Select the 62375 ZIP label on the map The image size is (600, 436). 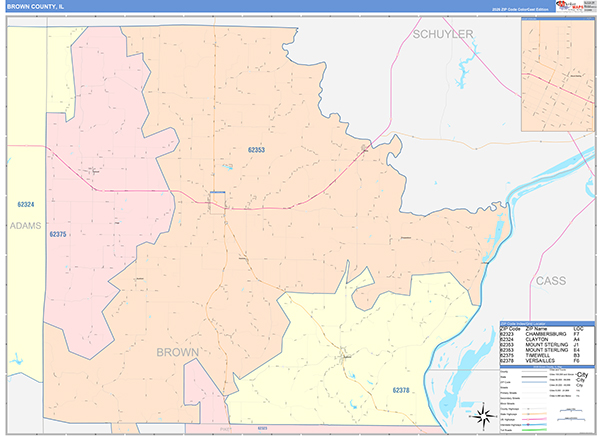pyautogui.click(x=58, y=234)
